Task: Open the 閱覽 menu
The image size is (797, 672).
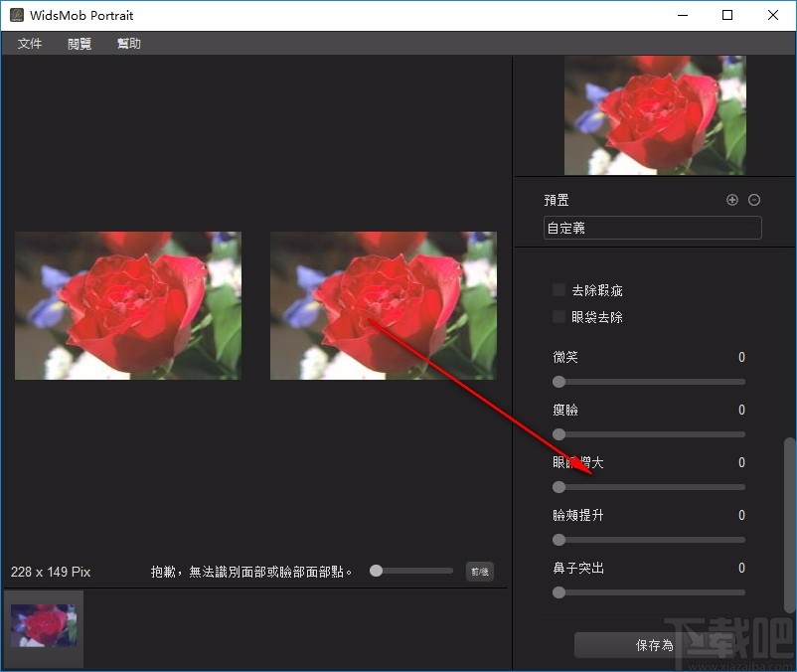Action: [x=80, y=44]
